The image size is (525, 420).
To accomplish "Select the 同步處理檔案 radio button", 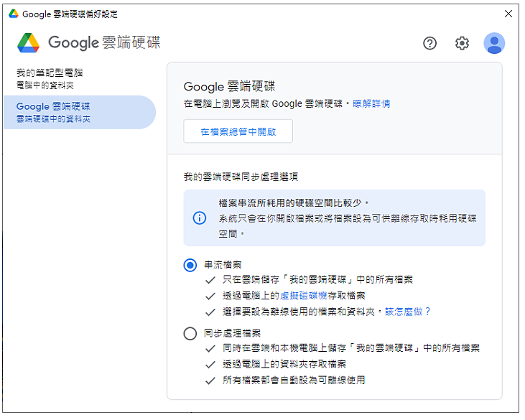I will coord(190,333).
